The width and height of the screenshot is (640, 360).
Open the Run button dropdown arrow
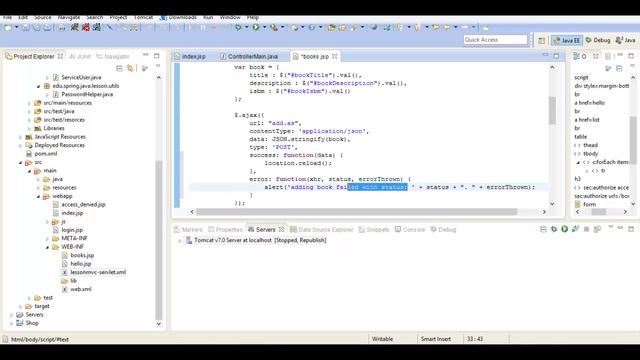pos(264,27)
